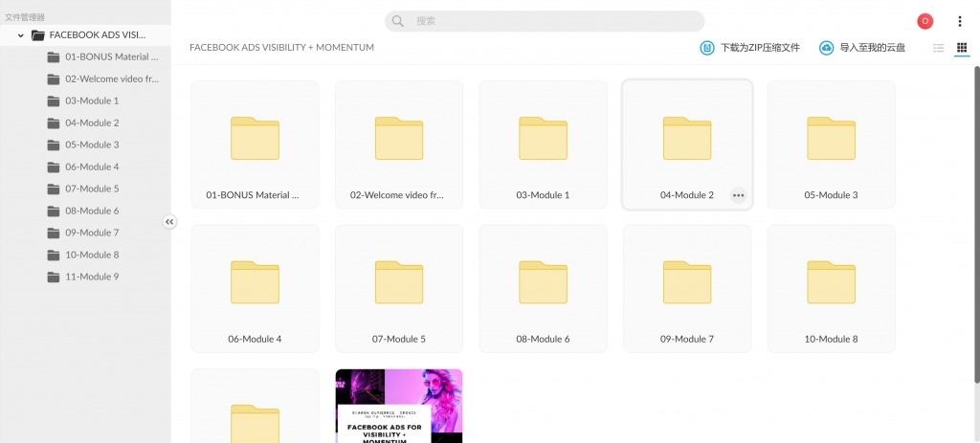This screenshot has width=980, height=443.
Task: Open the 05-Module 3 folder card icon
Action: 832,138
